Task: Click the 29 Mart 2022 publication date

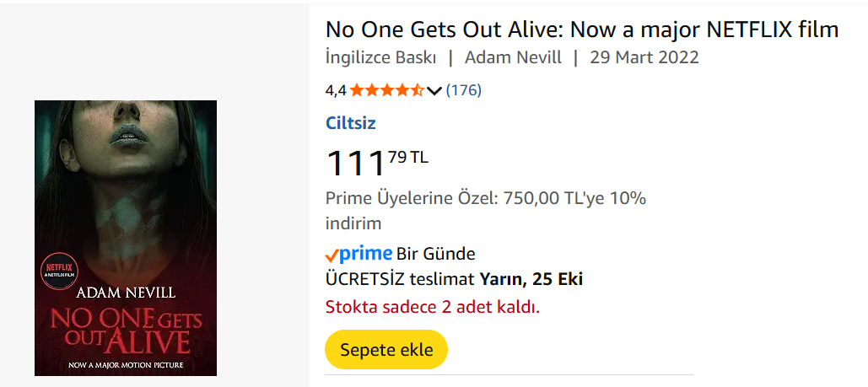Action: tap(644, 58)
